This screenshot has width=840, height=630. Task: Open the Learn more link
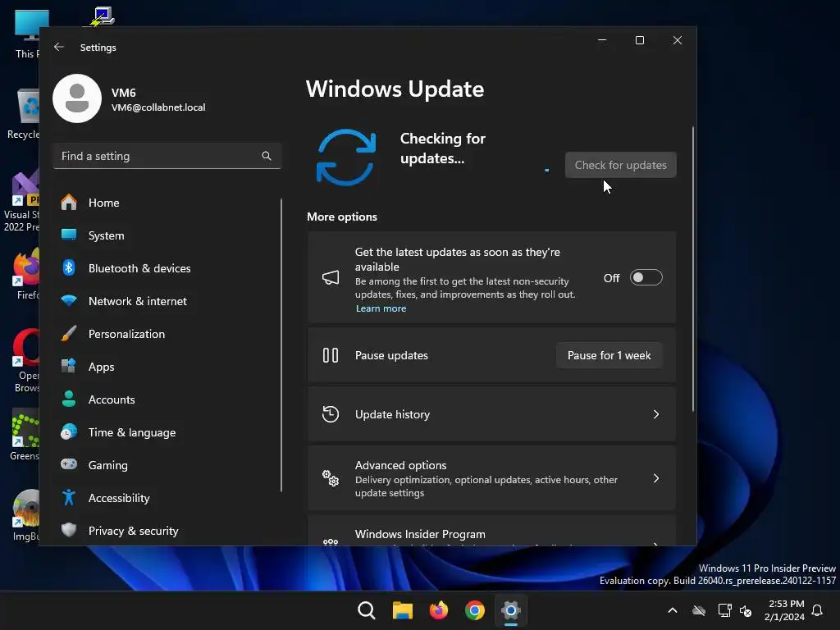point(381,308)
